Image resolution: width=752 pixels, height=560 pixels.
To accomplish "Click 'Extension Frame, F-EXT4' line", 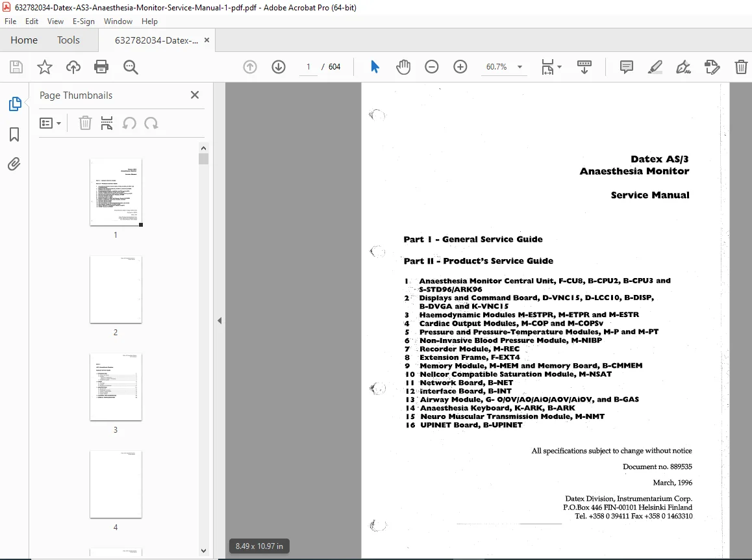I will tap(470, 357).
